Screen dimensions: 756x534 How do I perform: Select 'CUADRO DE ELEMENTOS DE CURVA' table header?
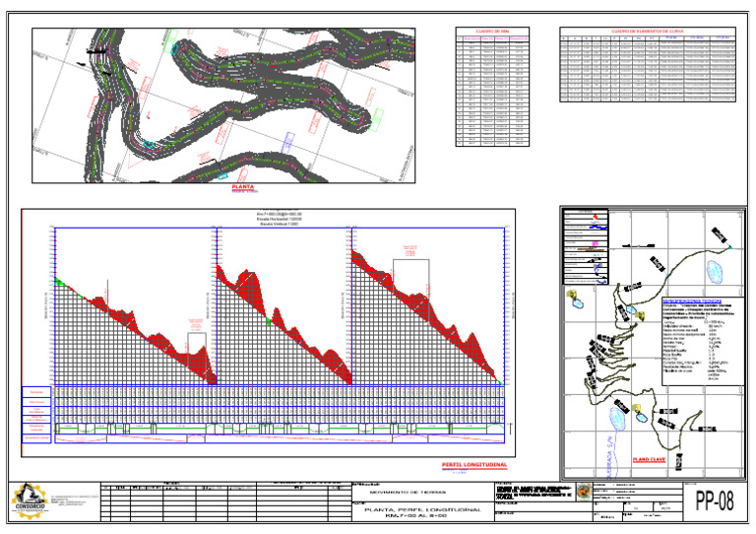(648, 32)
